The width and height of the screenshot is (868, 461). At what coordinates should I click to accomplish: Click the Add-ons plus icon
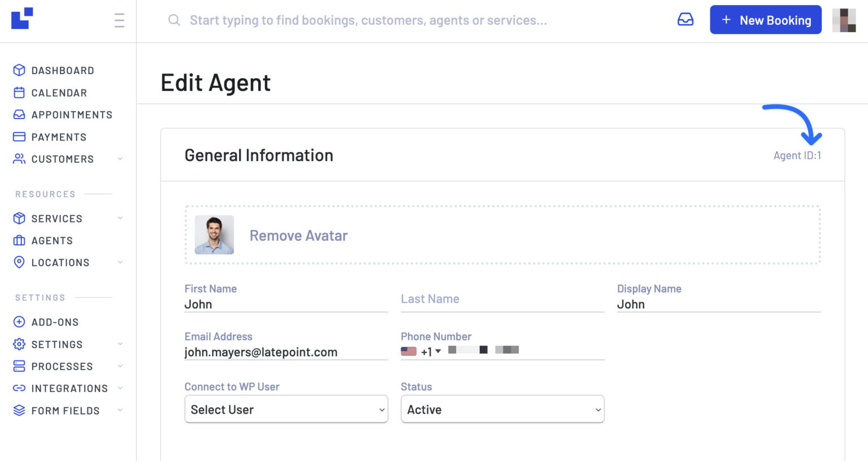click(19, 321)
